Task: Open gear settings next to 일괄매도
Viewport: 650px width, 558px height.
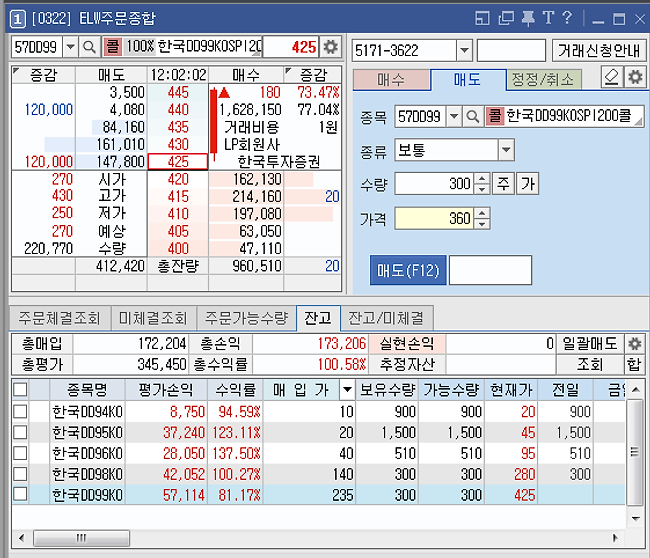Action: (634, 344)
